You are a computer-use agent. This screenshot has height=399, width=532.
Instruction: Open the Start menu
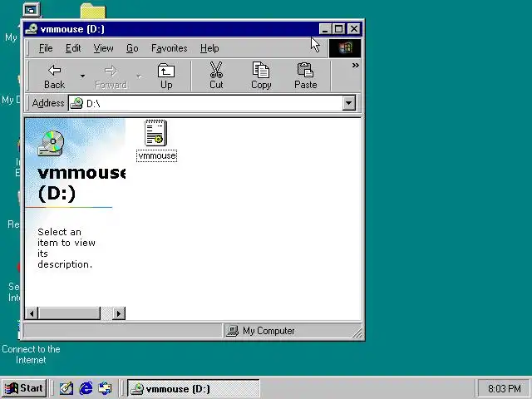(x=24, y=388)
